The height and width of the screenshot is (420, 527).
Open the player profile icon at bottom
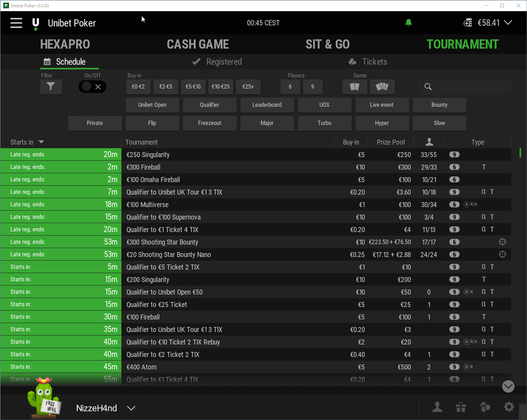437,407
